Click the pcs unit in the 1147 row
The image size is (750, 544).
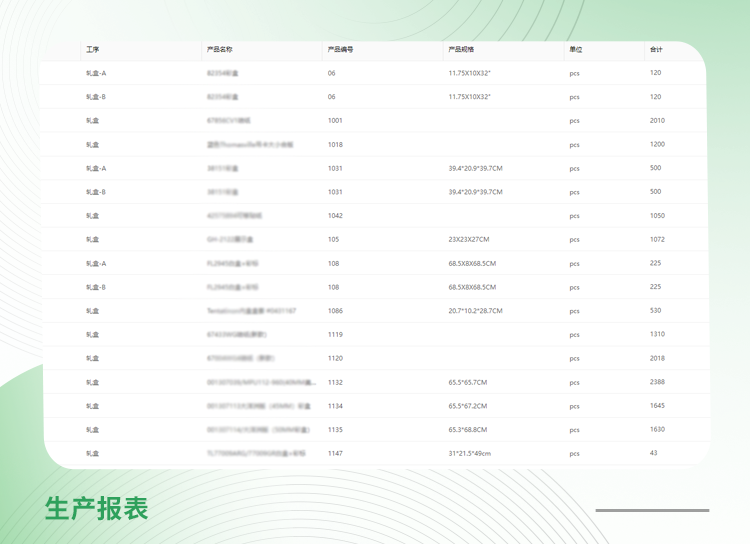pos(574,454)
